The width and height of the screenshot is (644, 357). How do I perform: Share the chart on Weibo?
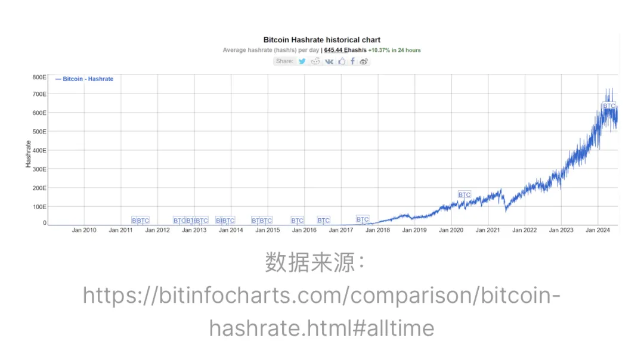click(x=364, y=61)
